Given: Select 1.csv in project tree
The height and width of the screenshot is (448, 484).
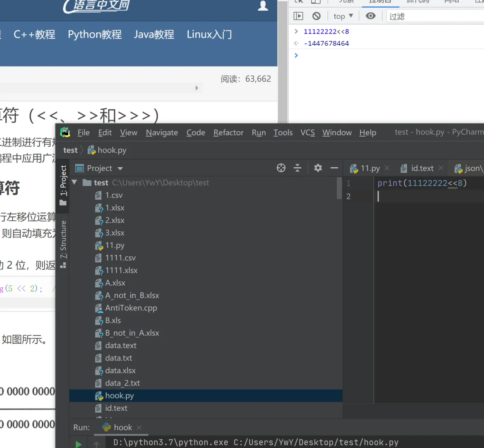Looking at the screenshot, I should [x=206, y=195].
